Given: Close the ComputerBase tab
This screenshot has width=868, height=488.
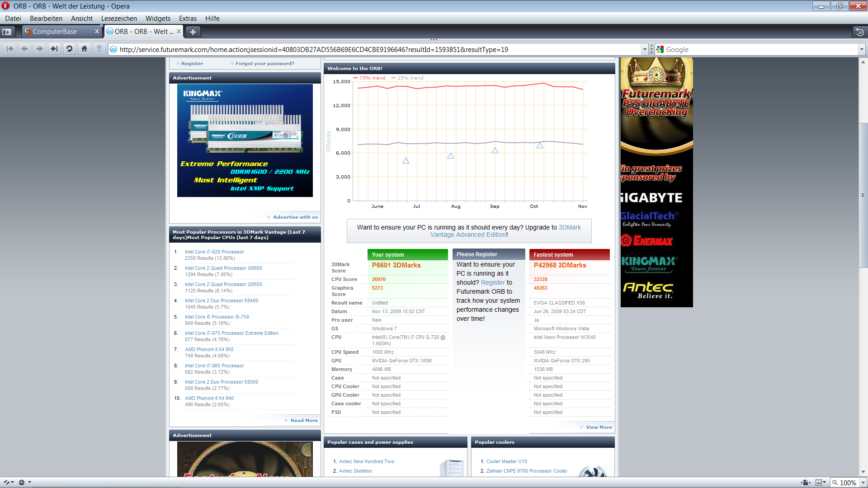Looking at the screenshot, I should [x=97, y=31].
